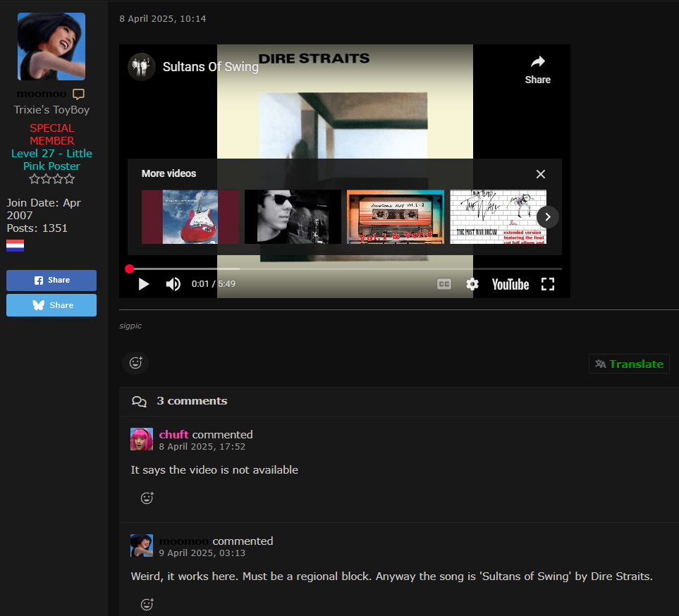Show next suggested videos with arrow
Screen dimensions: 679x616
(x=548, y=216)
